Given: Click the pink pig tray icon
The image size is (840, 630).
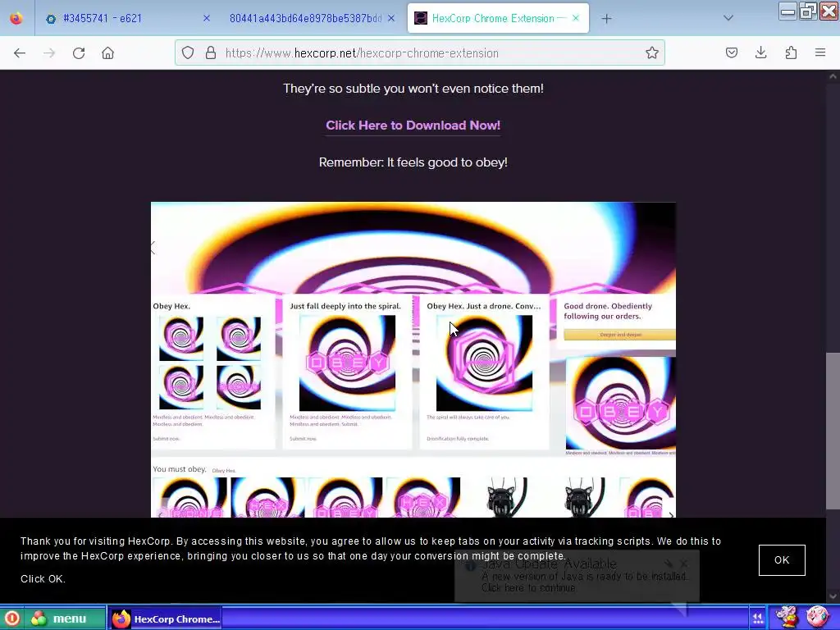Looking at the screenshot, I should 818,617.
